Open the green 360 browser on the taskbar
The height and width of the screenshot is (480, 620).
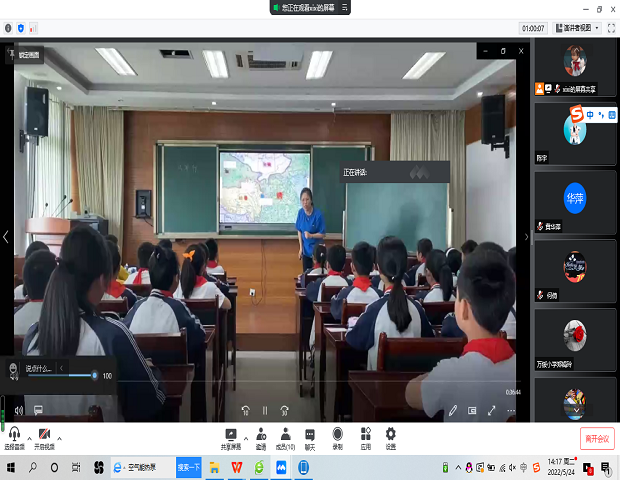259,468
